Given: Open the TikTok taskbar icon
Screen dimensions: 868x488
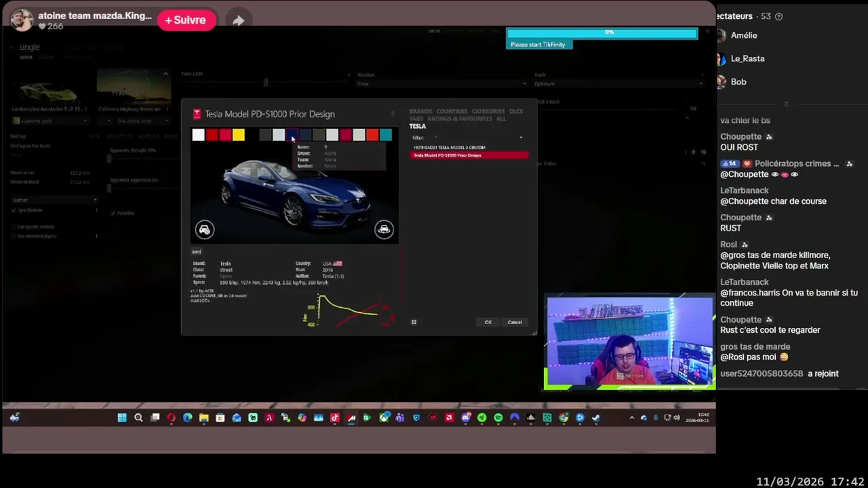Looking at the screenshot, I should 334,418.
